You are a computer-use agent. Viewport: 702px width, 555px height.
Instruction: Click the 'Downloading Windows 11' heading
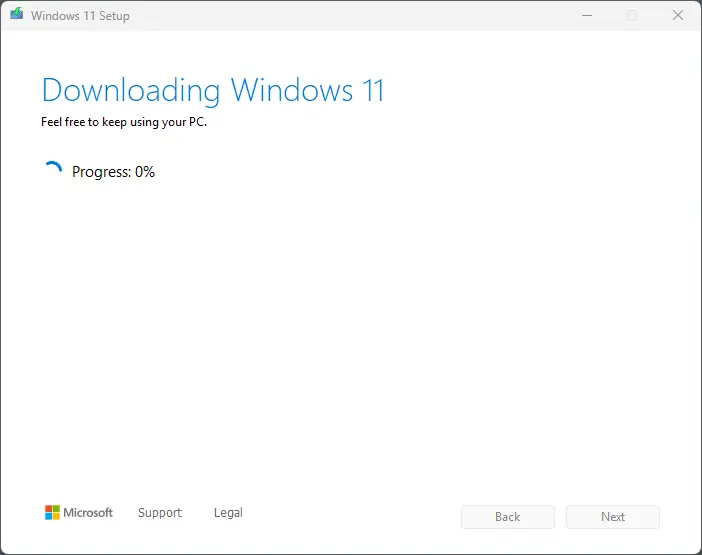pos(213,90)
